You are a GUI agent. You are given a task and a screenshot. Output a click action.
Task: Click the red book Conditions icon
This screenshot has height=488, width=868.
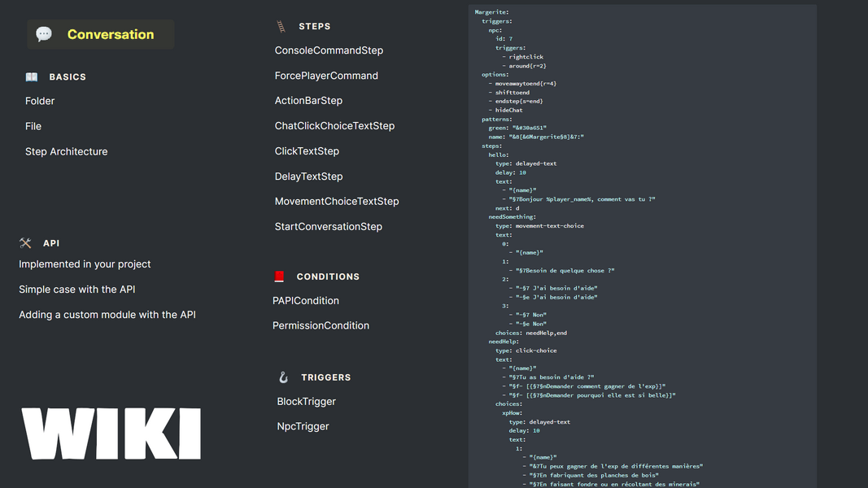click(x=279, y=277)
